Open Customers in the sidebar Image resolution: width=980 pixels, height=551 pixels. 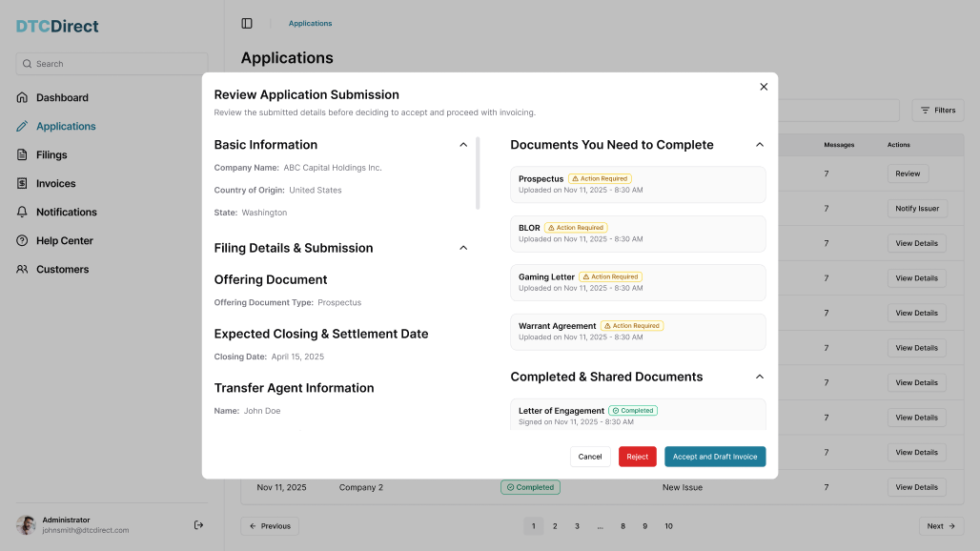click(x=63, y=269)
